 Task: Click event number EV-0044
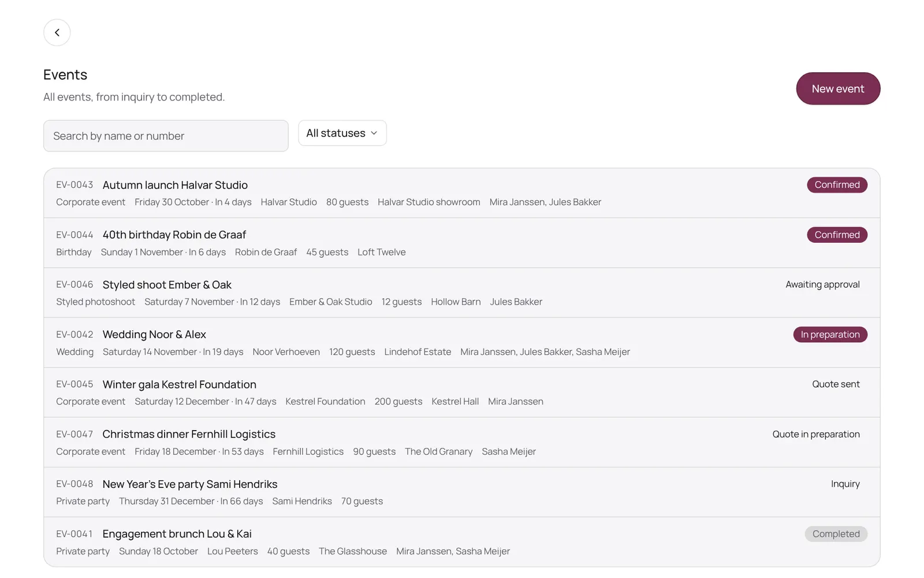tap(74, 235)
